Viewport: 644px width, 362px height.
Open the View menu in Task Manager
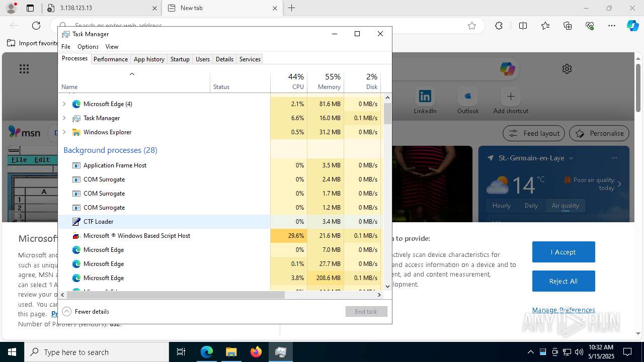click(x=112, y=47)
